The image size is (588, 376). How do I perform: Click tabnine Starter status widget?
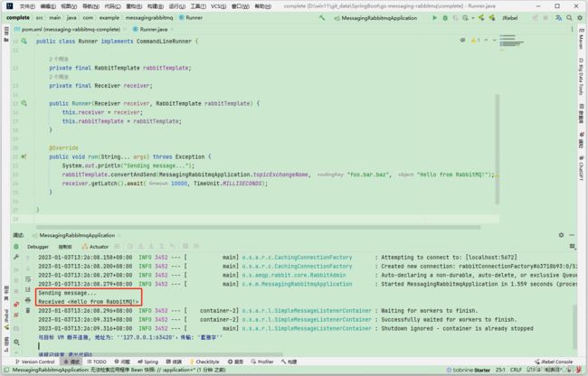click(469, 370)
